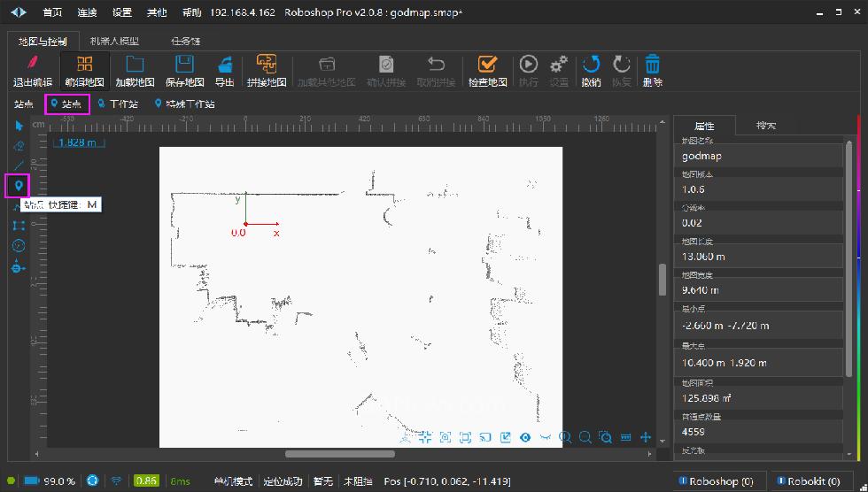This screenshot has width=868, height=492.
Task: Click the canvas vertical scrollbar thumb
Action: point(663,280)
